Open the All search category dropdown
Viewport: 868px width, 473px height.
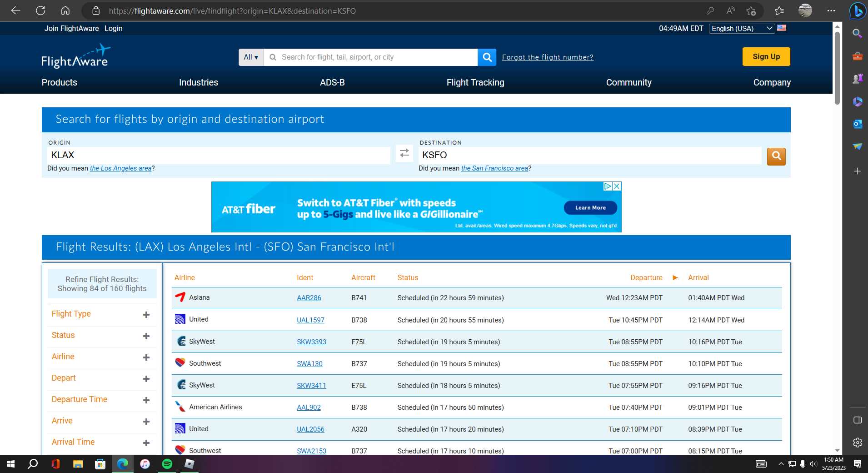click(x=251, y=57)
